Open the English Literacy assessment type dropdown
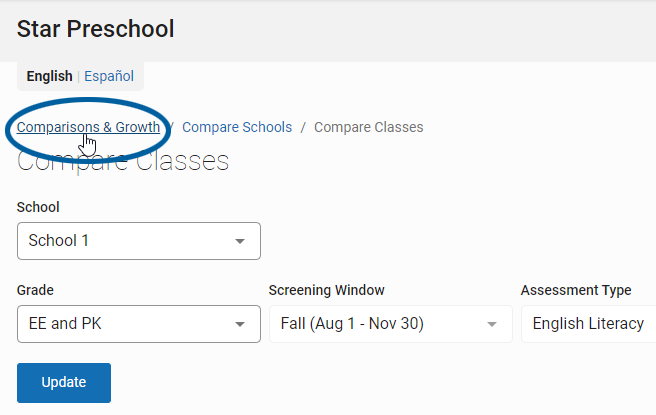The width and height of the screenshot is (656, 415). click(588, 324)
